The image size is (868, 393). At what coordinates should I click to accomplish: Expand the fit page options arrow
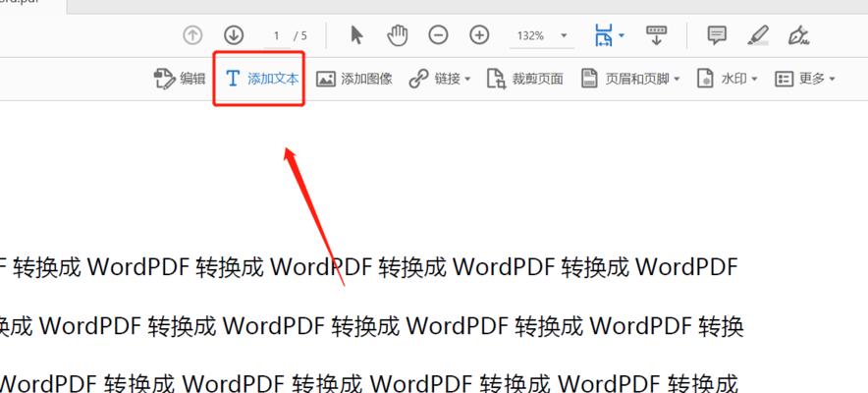(x=622, y=35)
